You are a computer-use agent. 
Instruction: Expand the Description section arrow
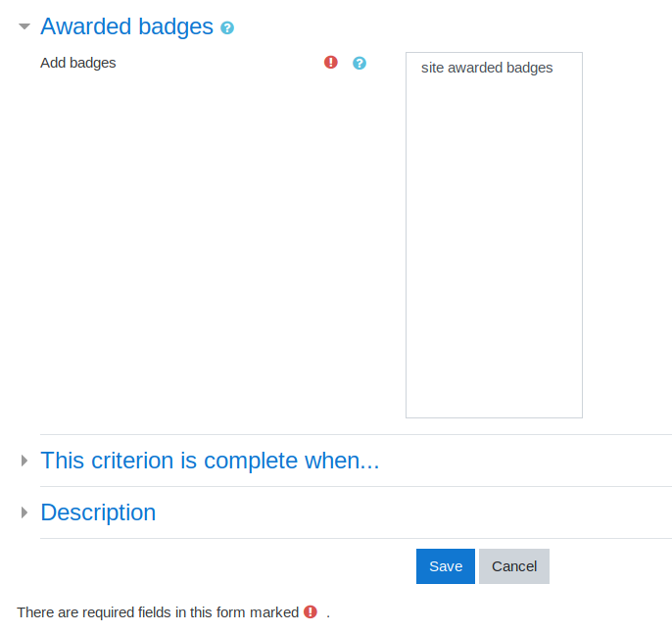click(24, 512)
